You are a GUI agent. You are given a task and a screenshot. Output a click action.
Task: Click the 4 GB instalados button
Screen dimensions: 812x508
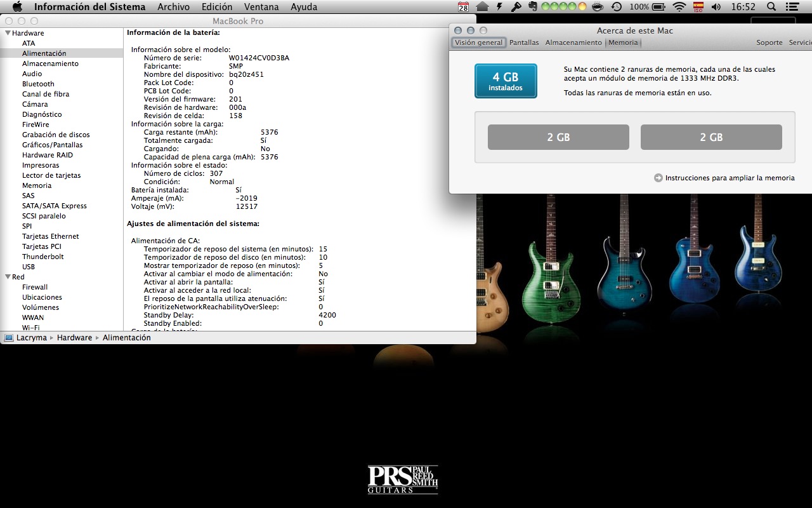click(506, 81)
